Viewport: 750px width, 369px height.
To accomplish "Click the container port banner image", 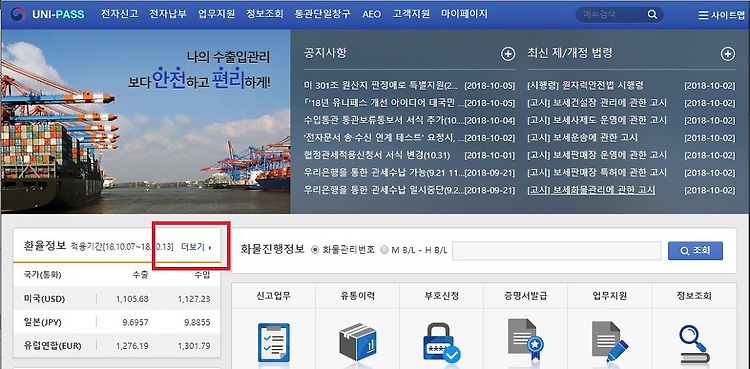I will 145,122.
